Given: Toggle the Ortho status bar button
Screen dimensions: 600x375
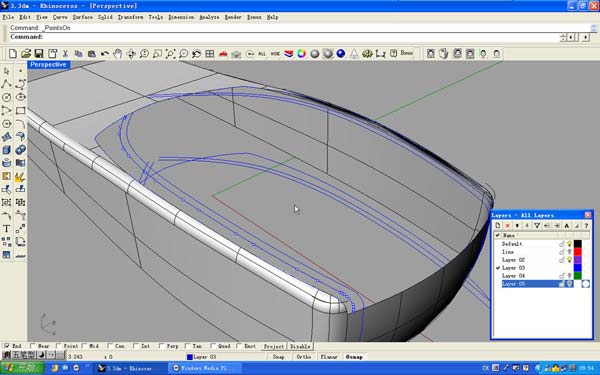Looking at the screenshot, I should (x=304, y=357).
